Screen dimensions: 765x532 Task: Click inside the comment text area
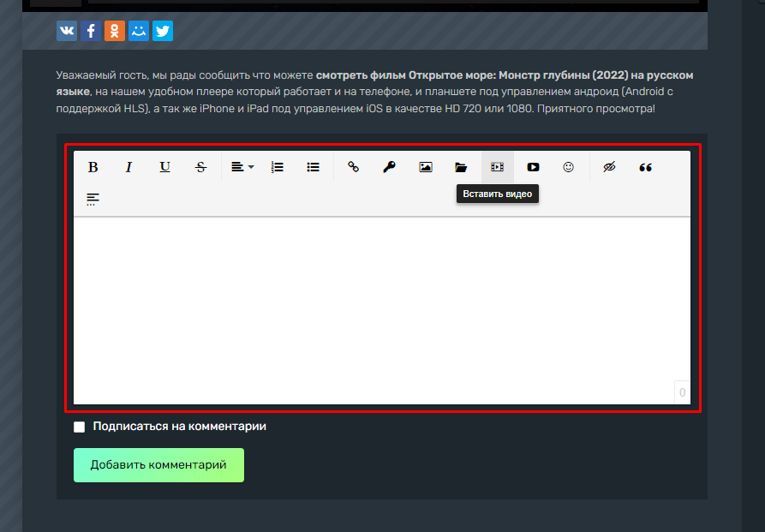tap(381, 308)
